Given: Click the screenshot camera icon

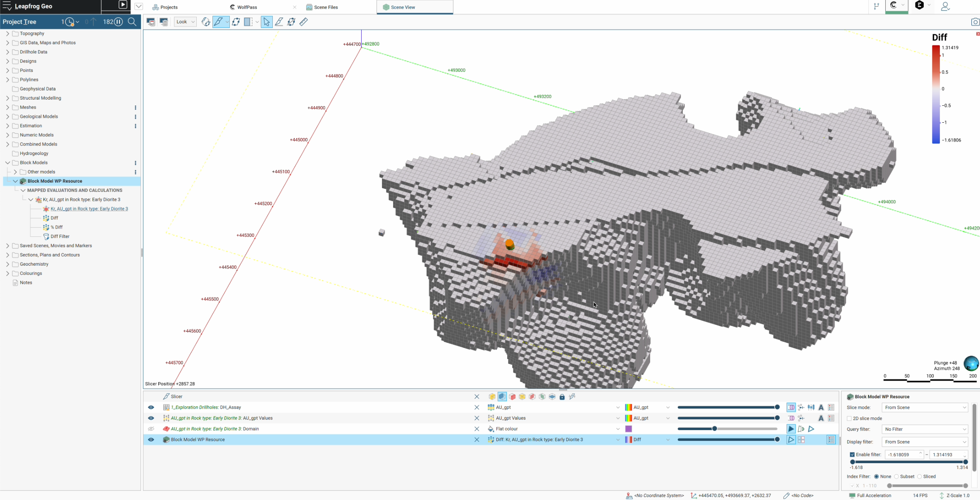Looking at the screenshot, I should pyautogui.click(x=975, y=22).
